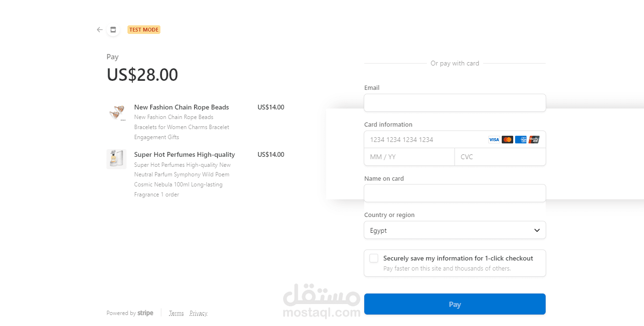Enable securely save my information checkbox
This screenshot has height=326, width=644.
(x=374, y=258)
